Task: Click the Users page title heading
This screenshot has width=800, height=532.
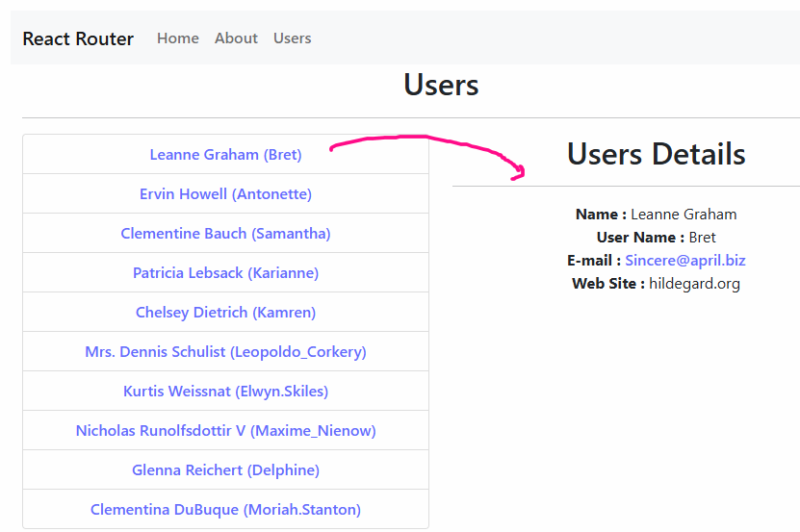Action: pyautogui.click(x=441, y=85)
